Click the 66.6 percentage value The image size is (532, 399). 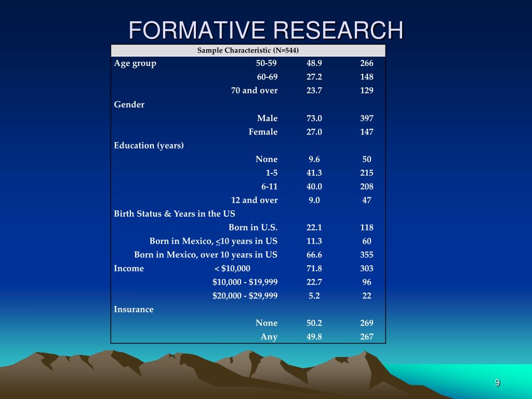pyautogui.click(x=314, y=255)
